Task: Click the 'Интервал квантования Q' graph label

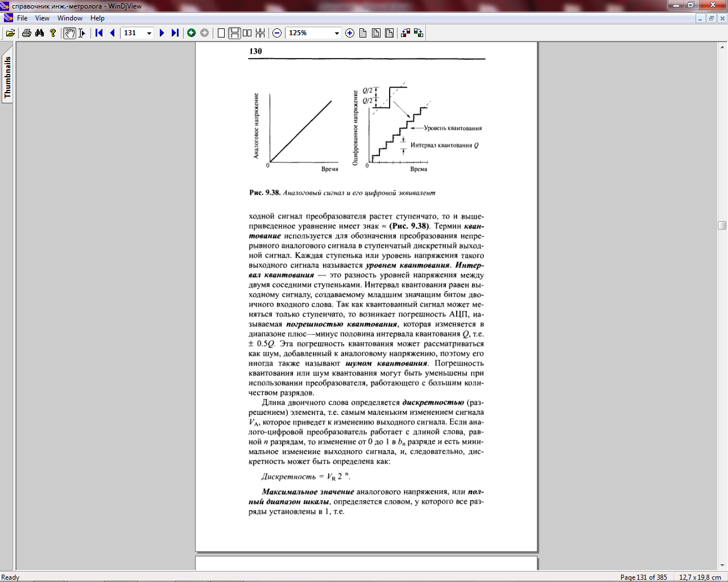Action: (445, 145)
